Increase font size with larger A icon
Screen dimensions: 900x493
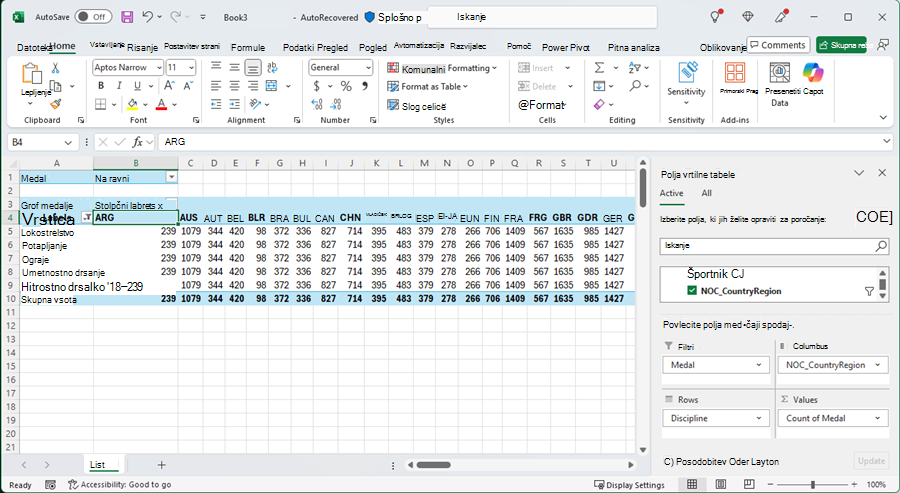(169, 86)
